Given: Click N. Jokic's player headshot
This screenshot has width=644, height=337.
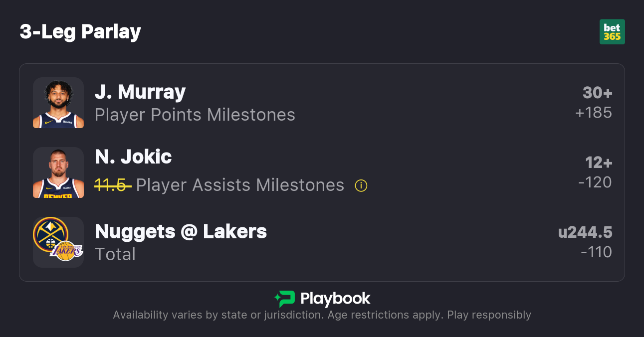Looking at the screenshot, I should point(58,172).
